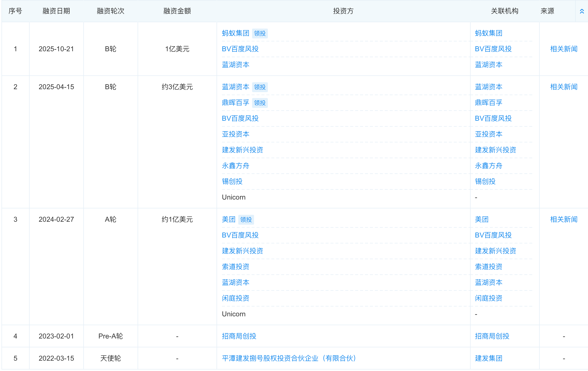Click the 永鑫方舟 investor link

(x=236, y=166)
